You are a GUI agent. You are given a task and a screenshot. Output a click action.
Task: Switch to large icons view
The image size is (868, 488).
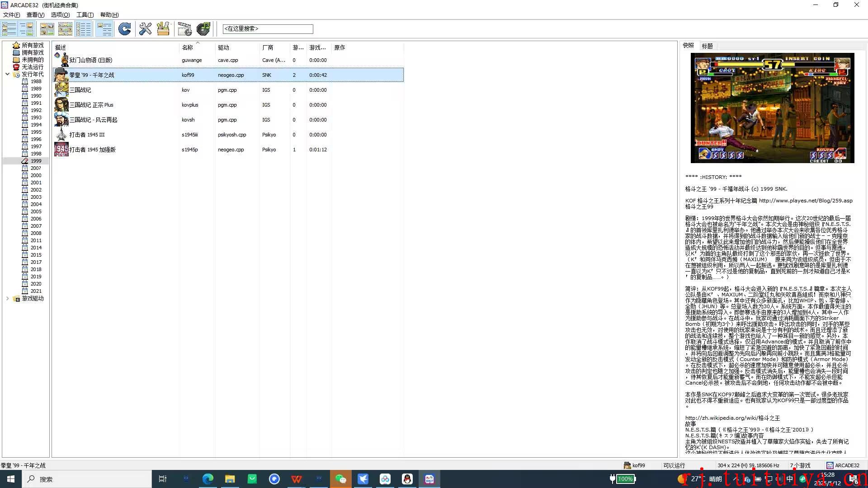tap(47, 29)
